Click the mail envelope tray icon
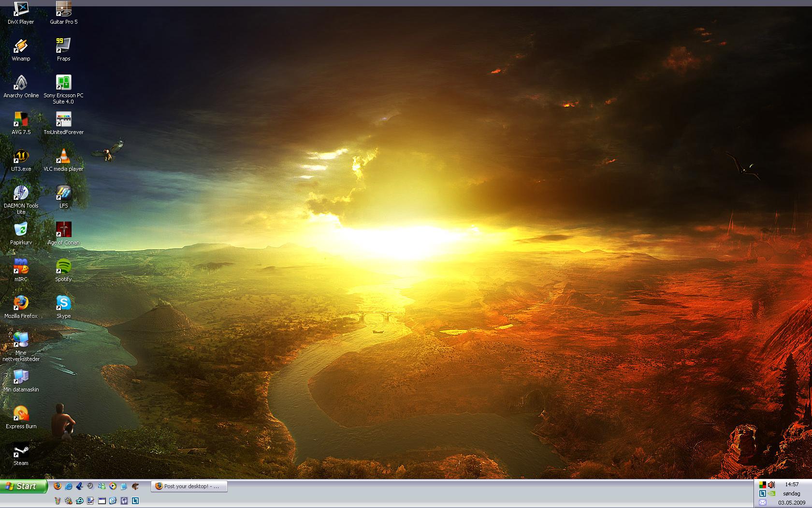This screenshot has height=508, width=812. click(763, 502)
